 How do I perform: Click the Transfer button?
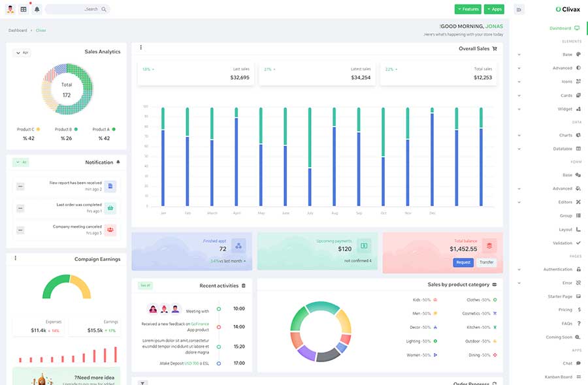[x=486, y=262]
